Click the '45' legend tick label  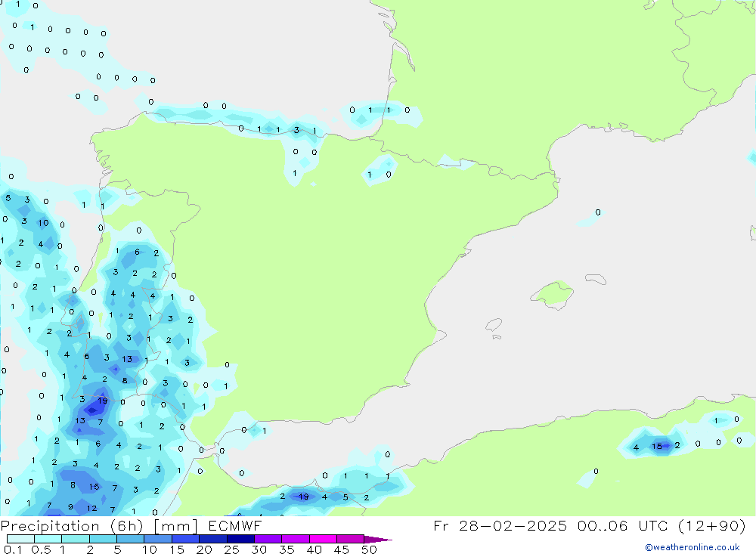click(x=342, y=549)
